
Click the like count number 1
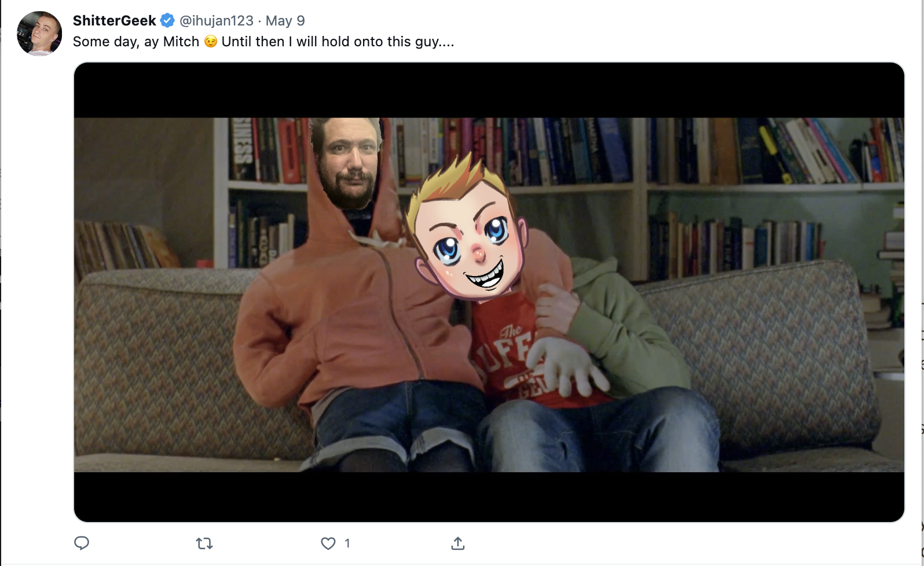tap(347, 543)
